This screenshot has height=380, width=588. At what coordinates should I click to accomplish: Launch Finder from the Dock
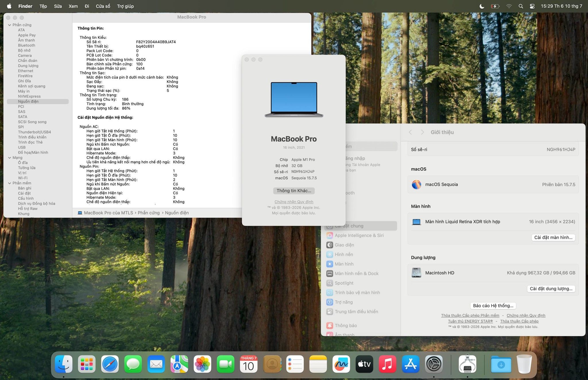point(63,364)
